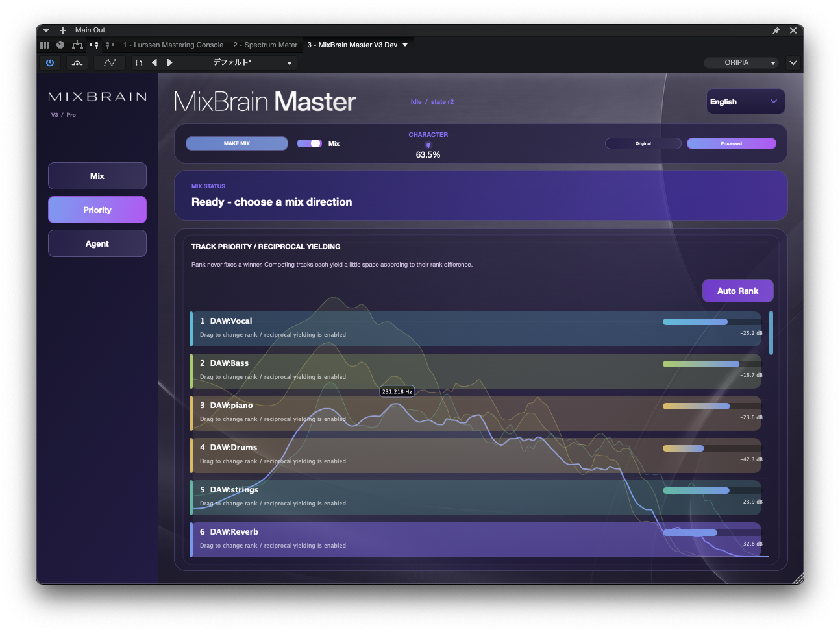
Task: Click the preset file page icon
Action: click(x=138, y=63)
